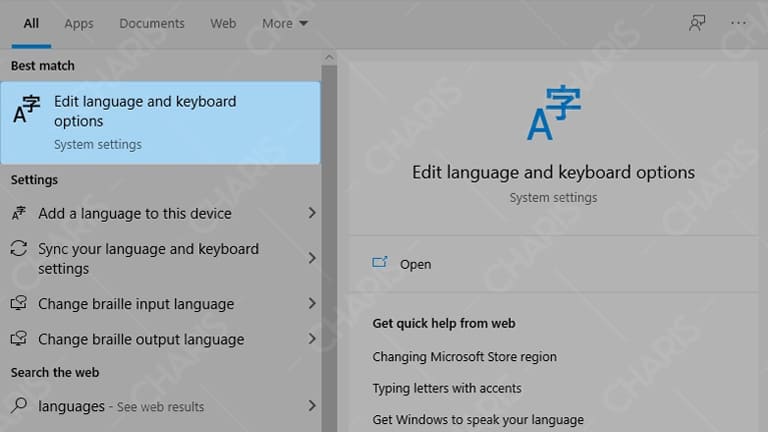Expand the More filter dropdown
The width and height of the screenshot is (768, 432).
[285, 24]
